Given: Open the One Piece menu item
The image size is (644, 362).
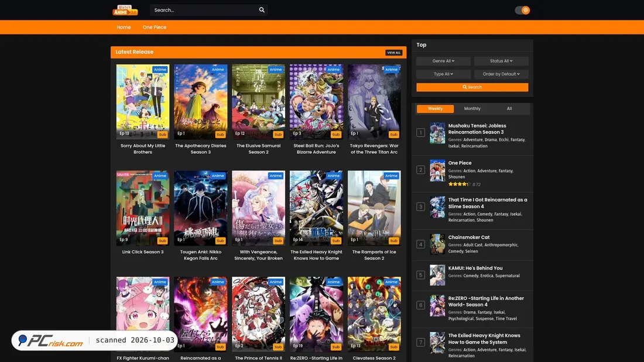Looking at the screenshot, I should [155, 27].
